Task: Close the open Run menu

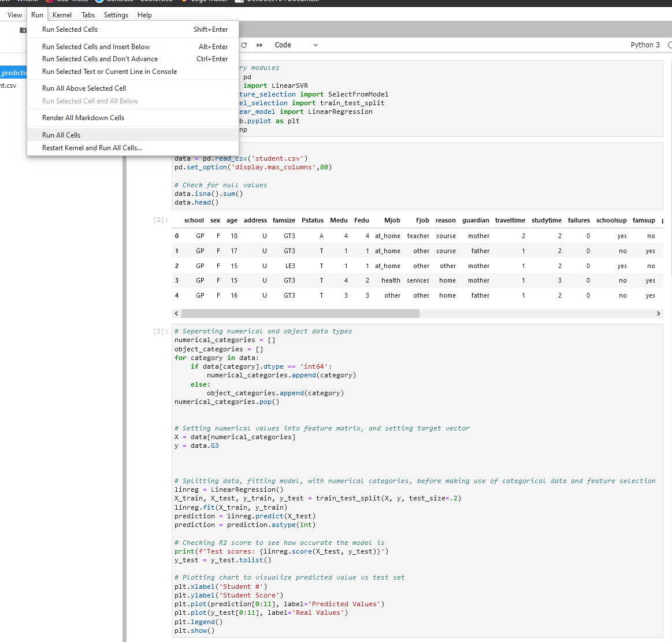Action: pos(38,15)
